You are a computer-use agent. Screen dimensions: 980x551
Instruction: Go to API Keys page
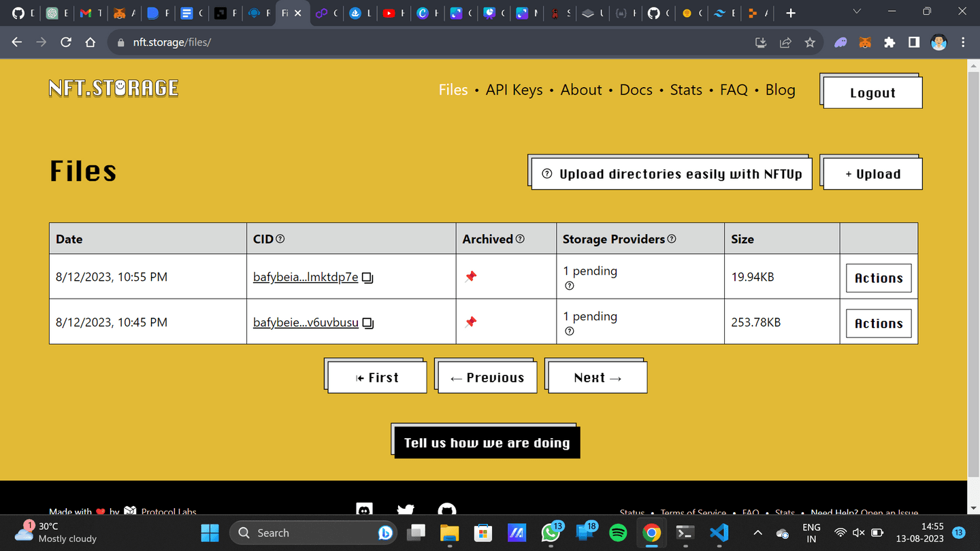pyautogui.click(x=514, y=90)
